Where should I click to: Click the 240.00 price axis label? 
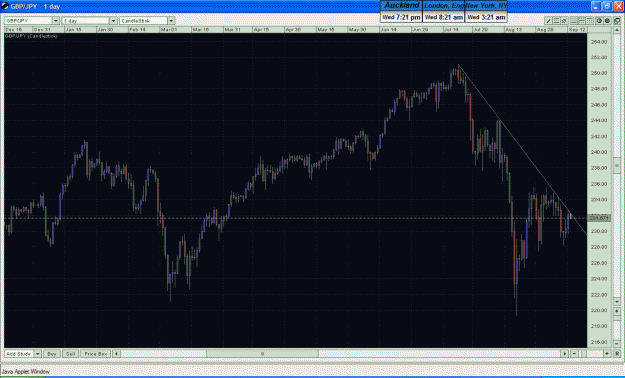[599, 152]
